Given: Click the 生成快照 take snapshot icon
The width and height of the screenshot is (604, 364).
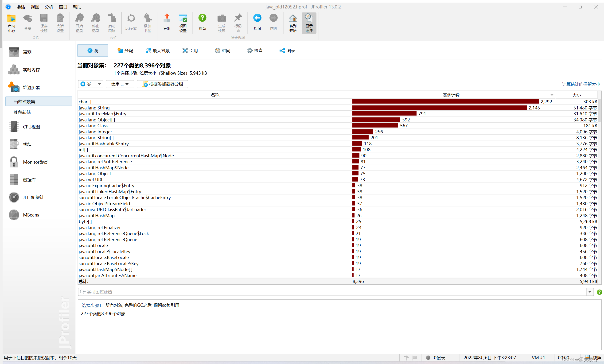Looking at the screenshot, I should (x=222, y=23).
